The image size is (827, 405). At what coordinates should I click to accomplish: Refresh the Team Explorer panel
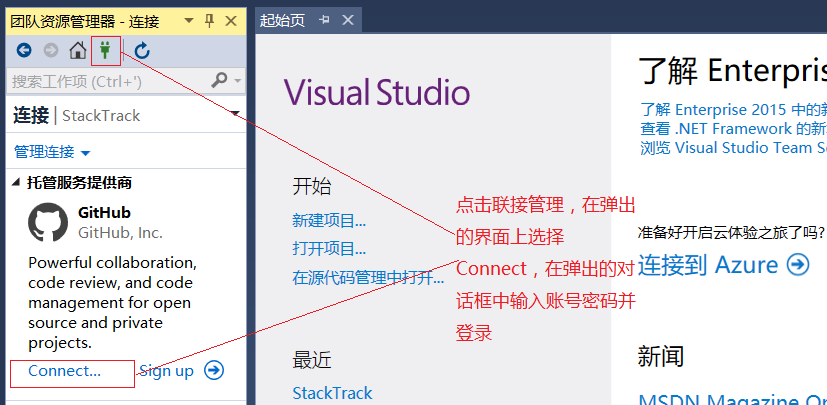[142, 51]
